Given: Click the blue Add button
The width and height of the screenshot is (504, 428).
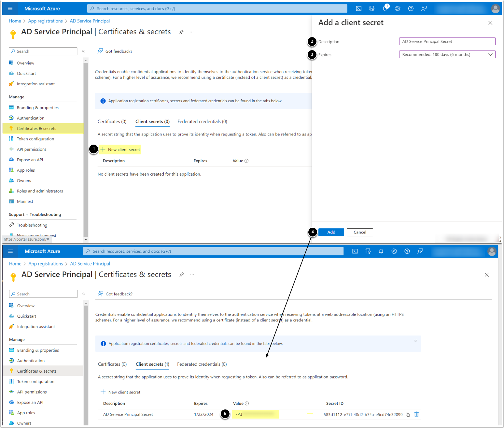Looking at the screenshot, I should coord(331,232).
